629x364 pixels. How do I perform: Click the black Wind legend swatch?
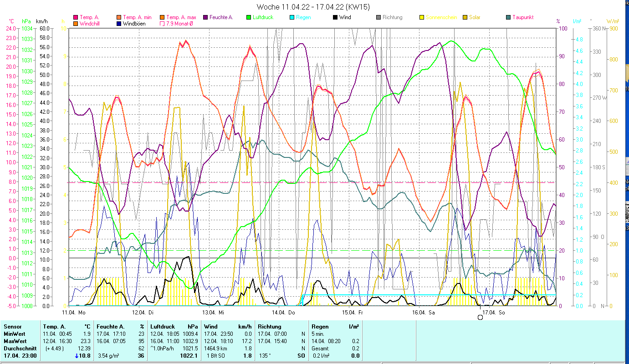335,17
